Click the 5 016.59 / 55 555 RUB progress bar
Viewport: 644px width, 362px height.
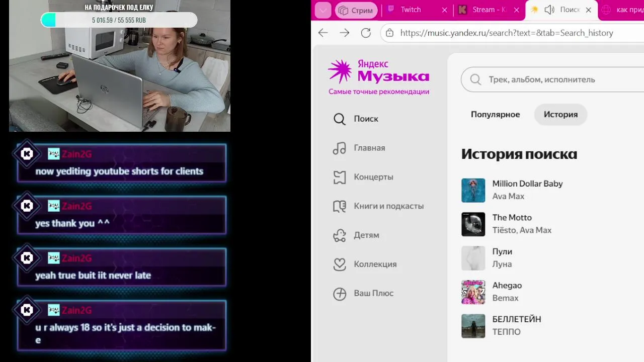(x=119, y=20)
